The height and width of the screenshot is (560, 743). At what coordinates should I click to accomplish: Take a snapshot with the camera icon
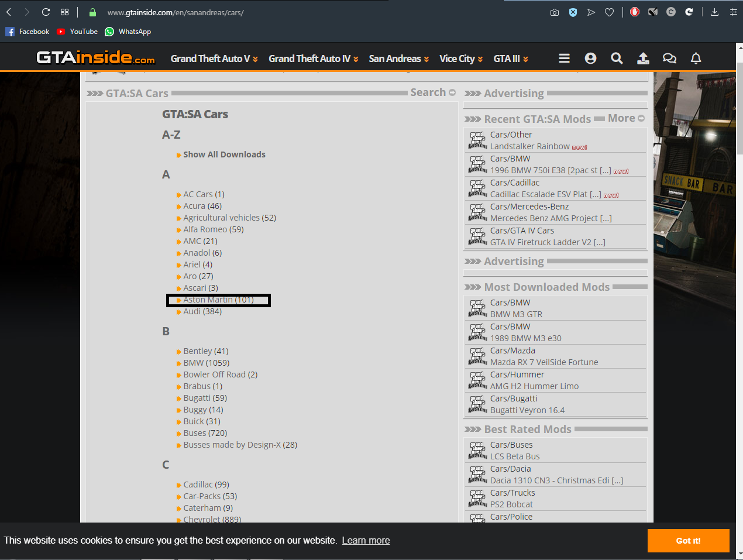(555, 12)
